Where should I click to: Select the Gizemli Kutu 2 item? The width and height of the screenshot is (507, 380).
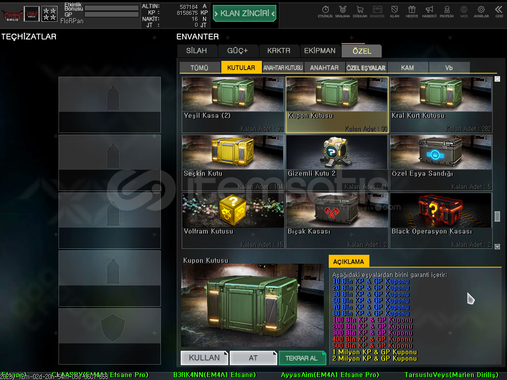337,163
